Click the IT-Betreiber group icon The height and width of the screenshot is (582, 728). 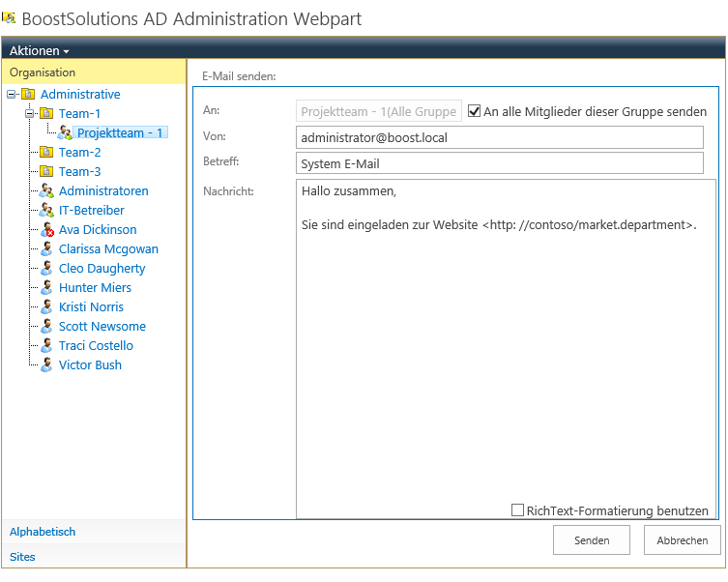(x=46, y=211)
